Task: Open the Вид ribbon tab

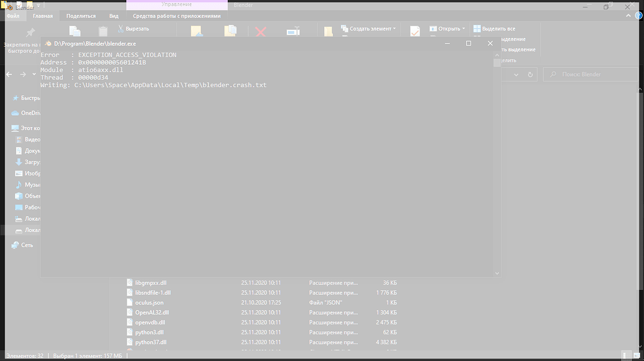Action: [114, 16]
